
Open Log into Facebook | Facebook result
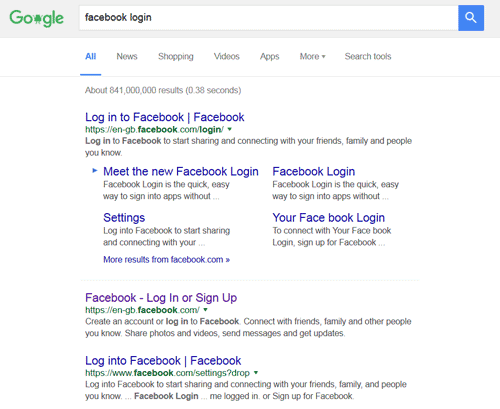(163, 361)
